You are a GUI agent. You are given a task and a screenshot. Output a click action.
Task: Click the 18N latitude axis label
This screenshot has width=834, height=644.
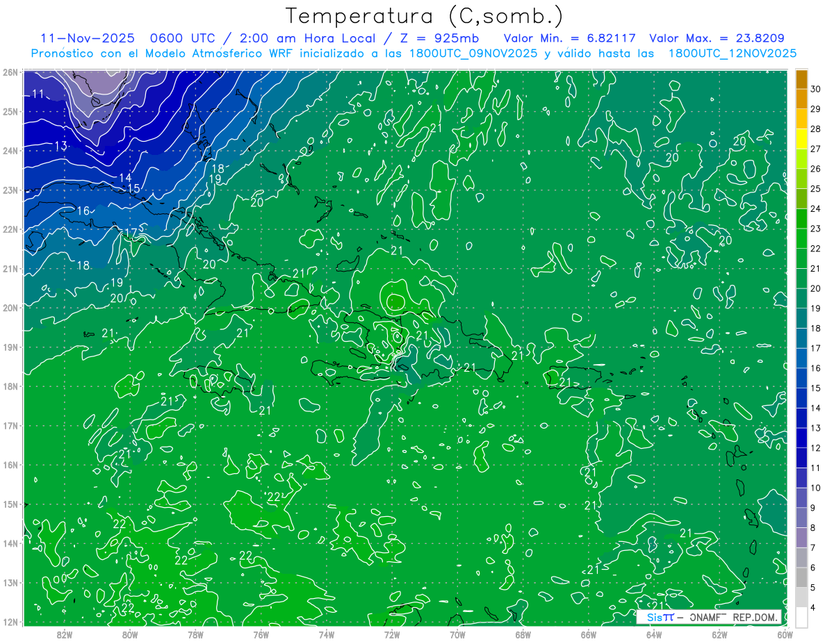pos(10,386)
